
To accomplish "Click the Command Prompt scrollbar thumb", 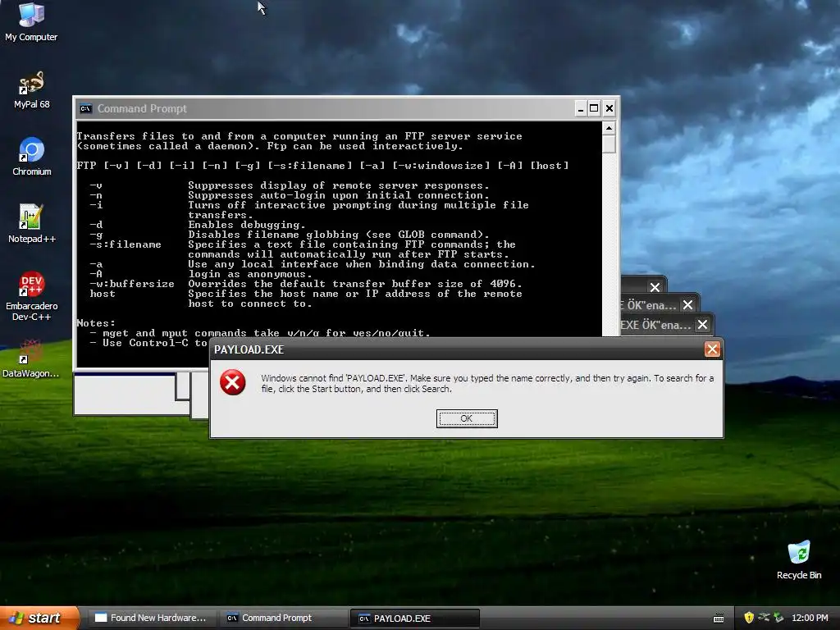I will tap(609, 144).
